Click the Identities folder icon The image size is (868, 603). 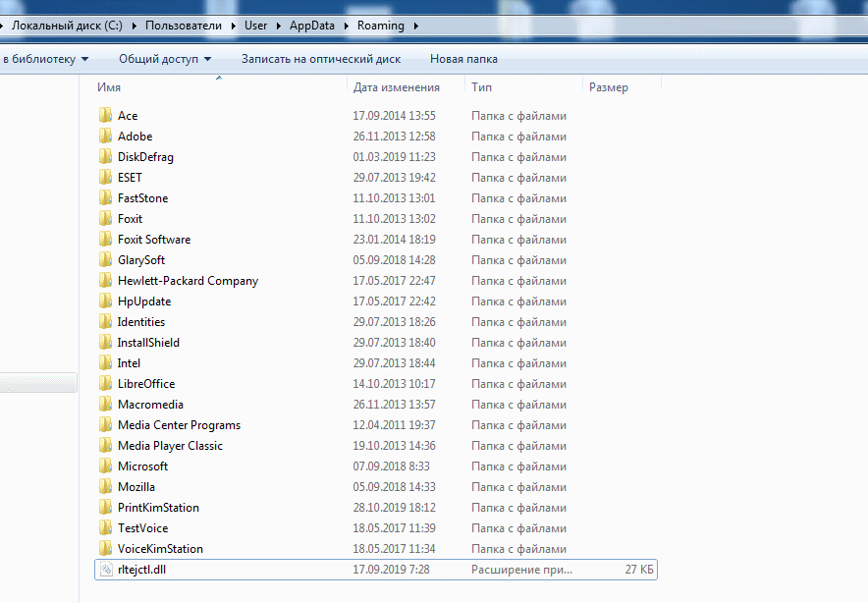click(x=105, y=322)
